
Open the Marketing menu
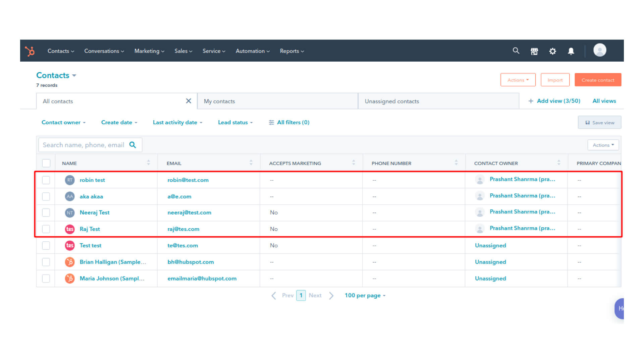(149, 51)
